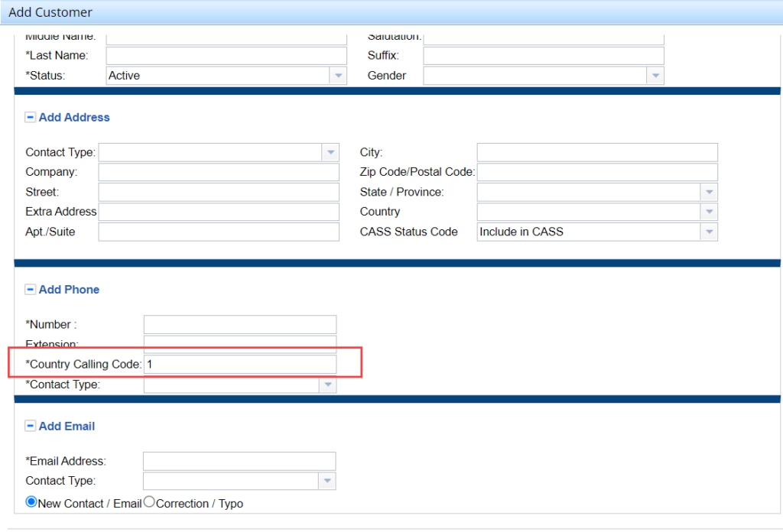Viewport: 783px width, 532px height.
Task: Open the State / Province dropdown
Action: (709, 192)
